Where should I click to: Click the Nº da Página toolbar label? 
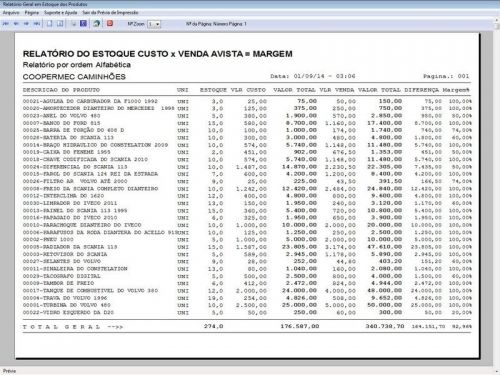(x=216, y=24)
